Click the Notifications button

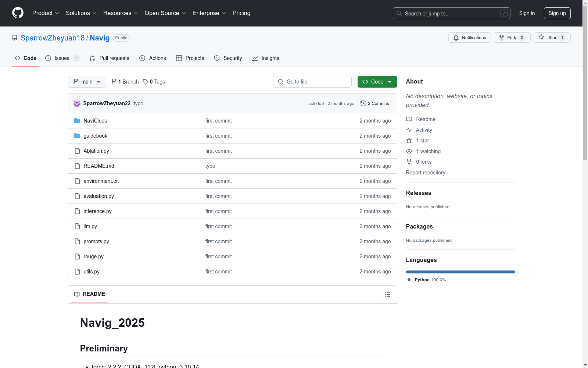(x=470, y=38)
